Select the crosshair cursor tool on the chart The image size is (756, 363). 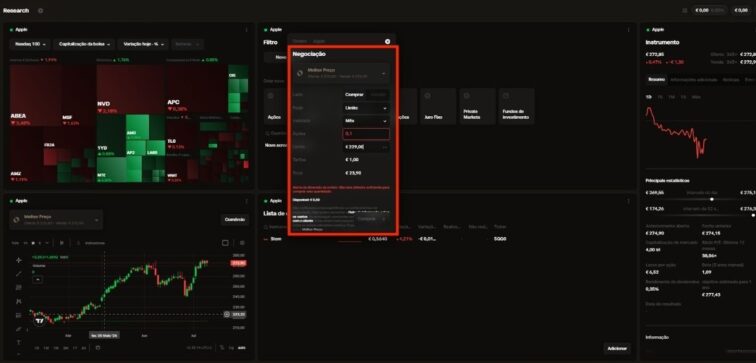pyautogui.click(x=19, y=260)
